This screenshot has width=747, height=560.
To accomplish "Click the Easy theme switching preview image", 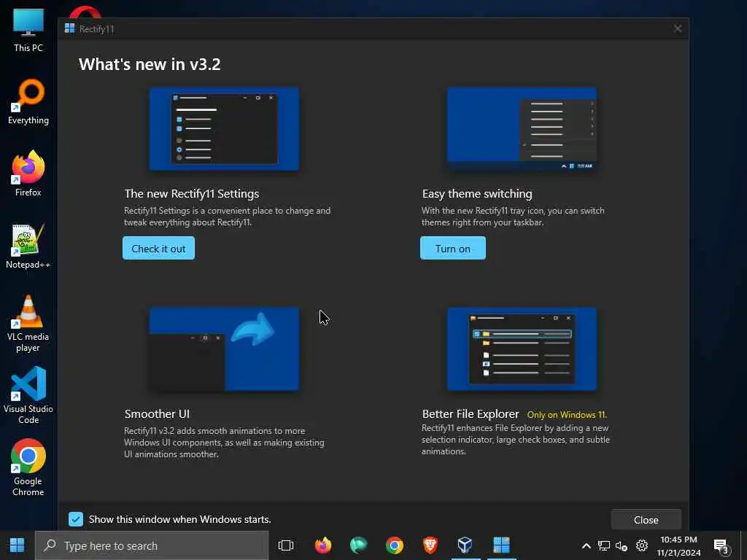I will point(522,128).
